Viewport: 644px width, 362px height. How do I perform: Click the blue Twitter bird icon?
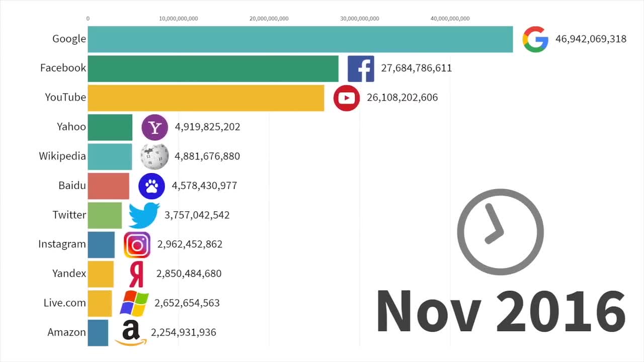click(x=144, y=215)
